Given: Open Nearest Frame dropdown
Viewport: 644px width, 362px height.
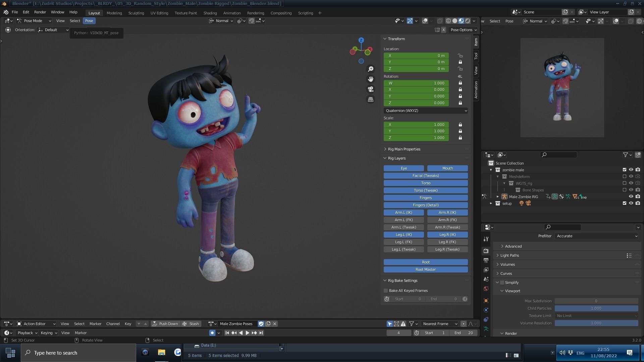Looking at the screenshot, I should tap(440, 324).
